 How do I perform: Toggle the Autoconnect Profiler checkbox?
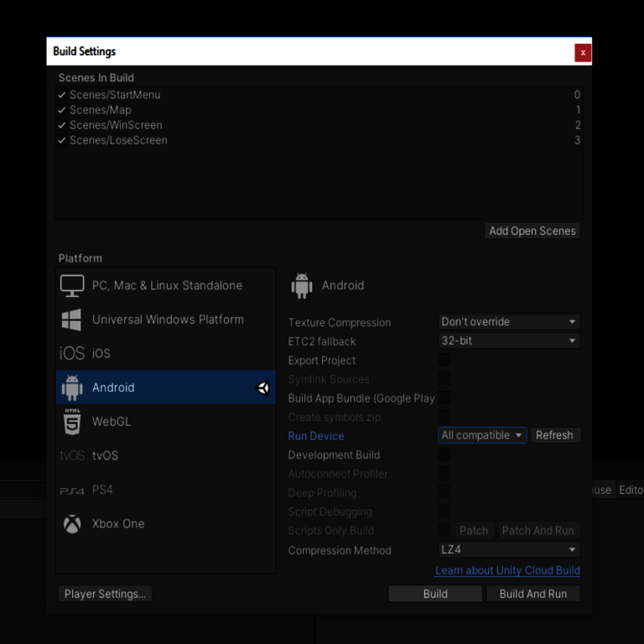point(444,473)
